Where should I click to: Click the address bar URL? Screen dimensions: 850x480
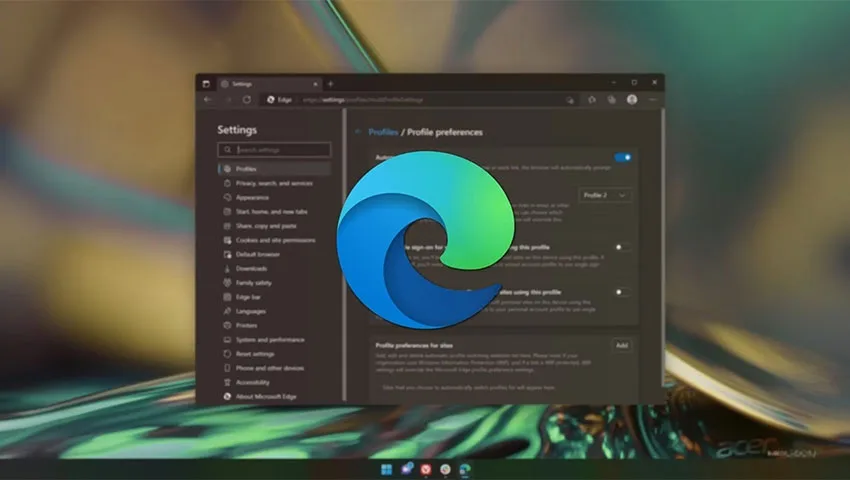pos(363,100)
